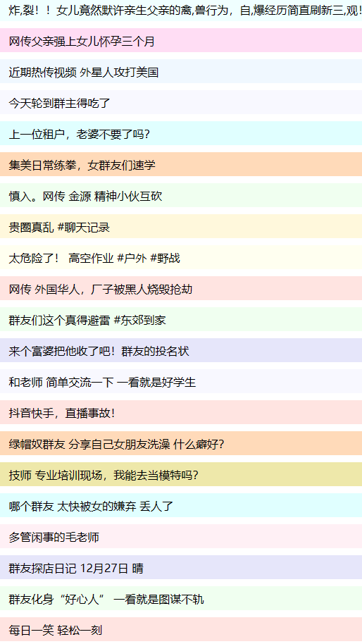Open '哪个群友 太快被女的嫌弃' post

click(x=181, y=506)
